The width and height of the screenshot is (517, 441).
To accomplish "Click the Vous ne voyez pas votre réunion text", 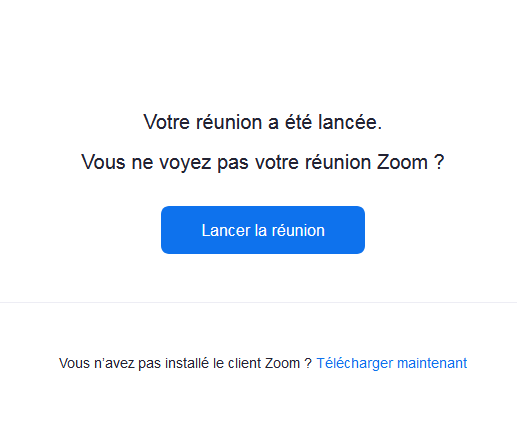I will click(226, 163).
